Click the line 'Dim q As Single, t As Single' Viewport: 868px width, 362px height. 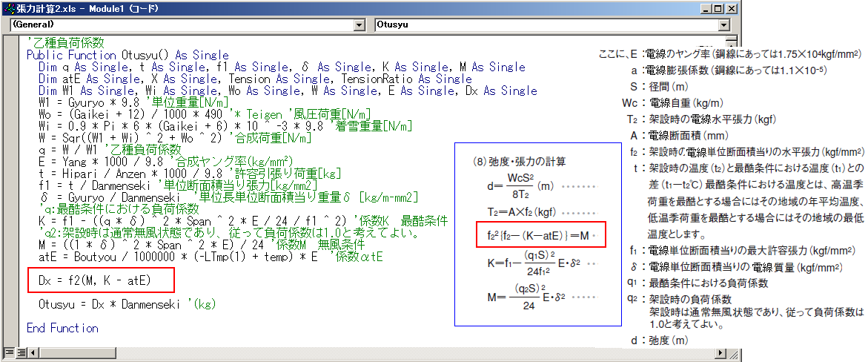coord(282,67)
